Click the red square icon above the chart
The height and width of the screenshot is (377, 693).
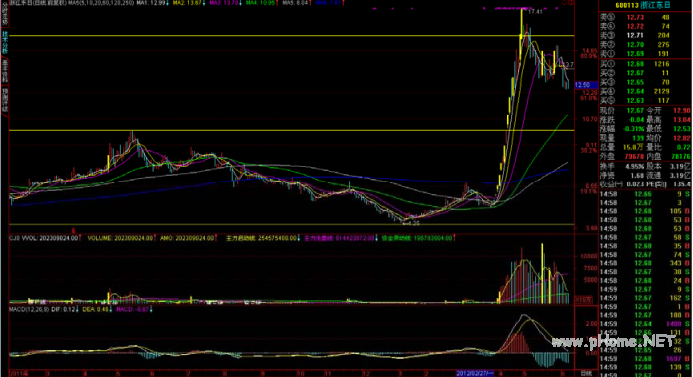pyautogui.click(x=571, y=3)
